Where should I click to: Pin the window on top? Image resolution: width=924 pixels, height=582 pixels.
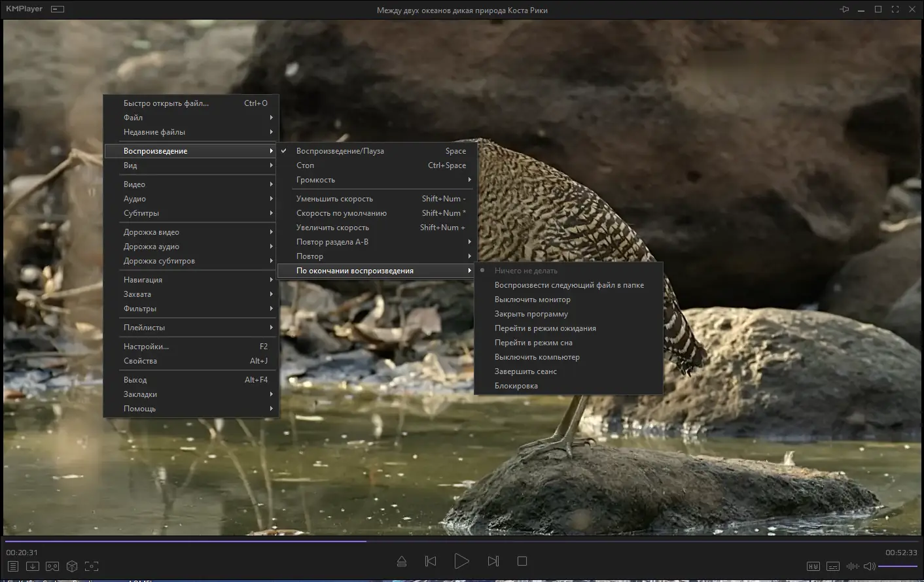pyautogui.click(x=844, y=9)
